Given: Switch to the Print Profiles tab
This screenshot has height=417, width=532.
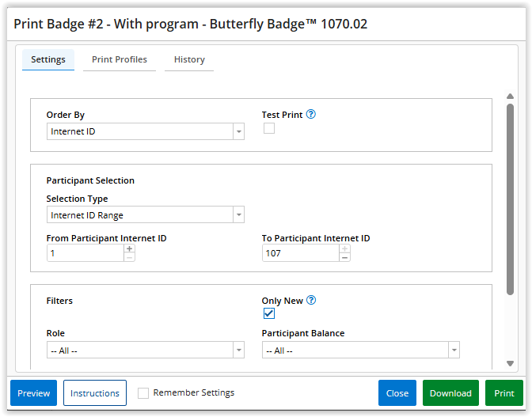Looking at the screenshot, I should tap(120, 60).
